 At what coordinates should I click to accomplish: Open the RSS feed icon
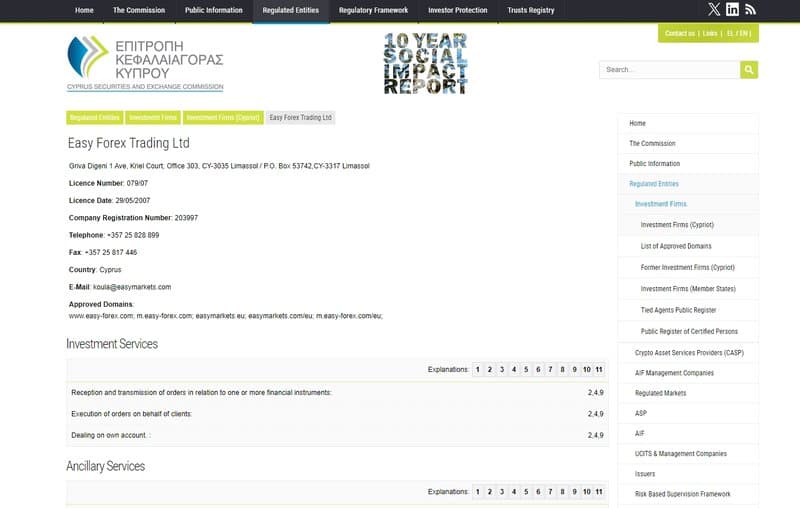pos(750,9)
